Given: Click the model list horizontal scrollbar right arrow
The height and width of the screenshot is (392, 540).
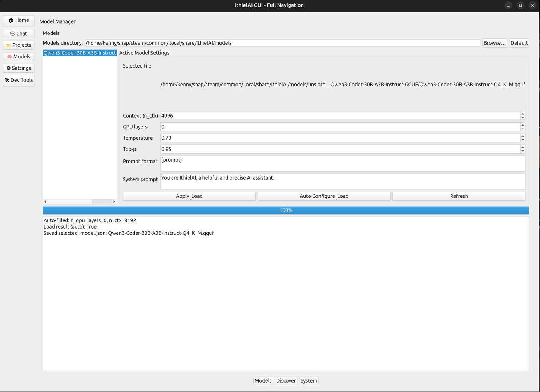Looking at the screenshot, I should point(114,201).
